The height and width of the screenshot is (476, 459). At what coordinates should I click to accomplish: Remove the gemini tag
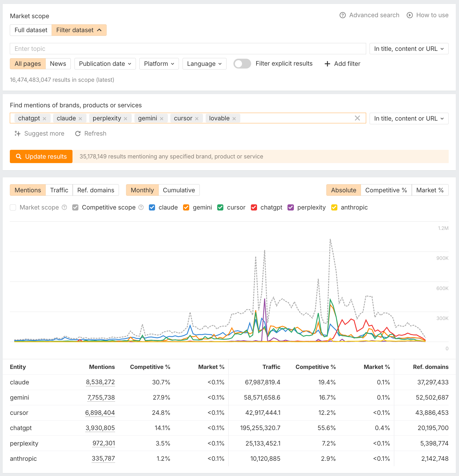(x=162, y=119)
